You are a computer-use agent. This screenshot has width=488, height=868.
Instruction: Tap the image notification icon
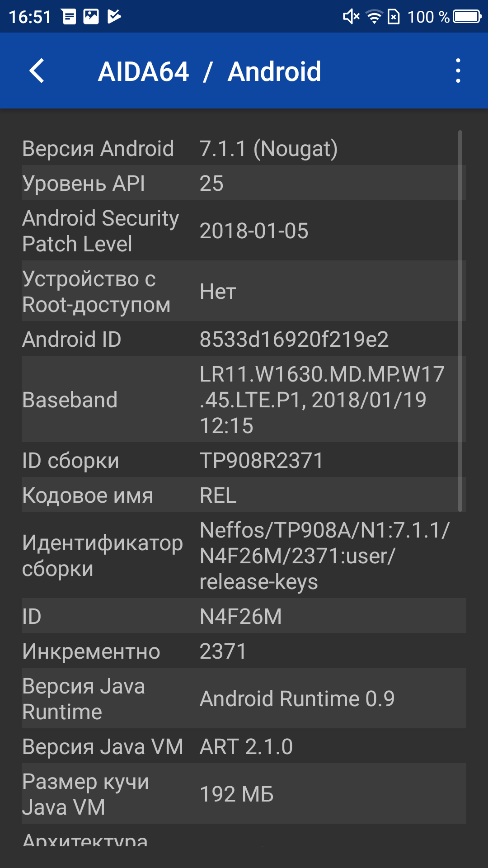91,17
